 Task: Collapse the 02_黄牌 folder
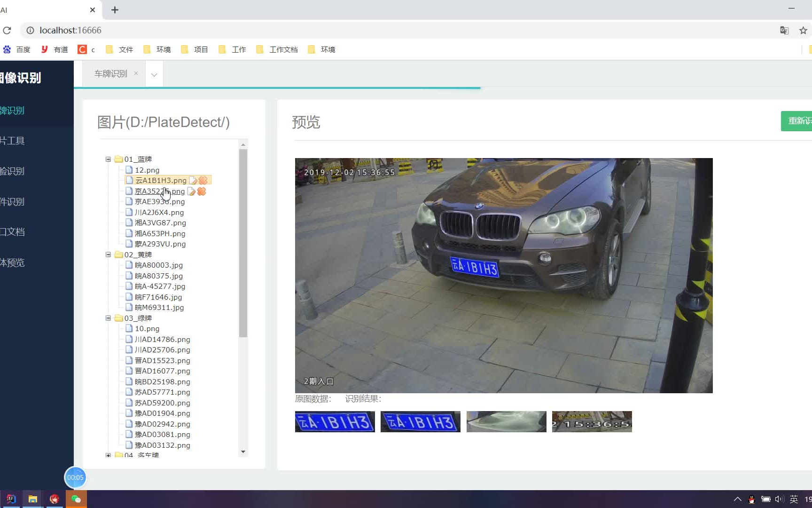pos(108,254)
